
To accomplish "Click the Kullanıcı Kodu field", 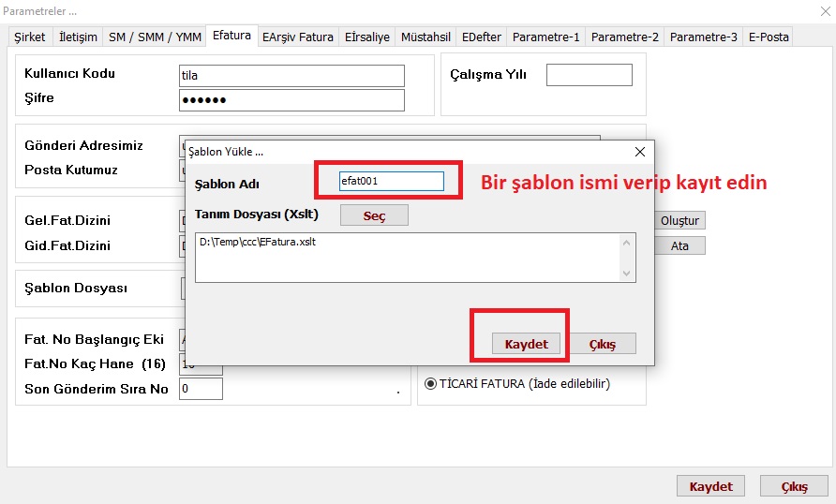I will coord(291,75).
